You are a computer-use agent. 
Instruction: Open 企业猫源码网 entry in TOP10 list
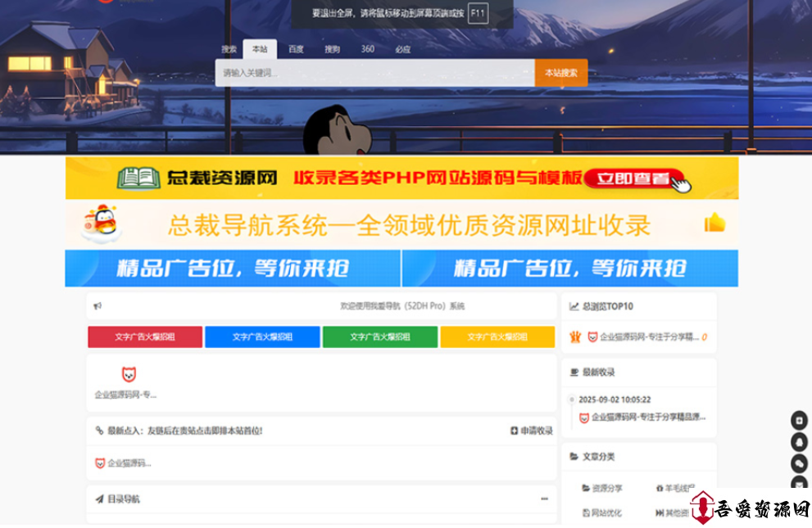pyautogui.click(x=650, y=337)
